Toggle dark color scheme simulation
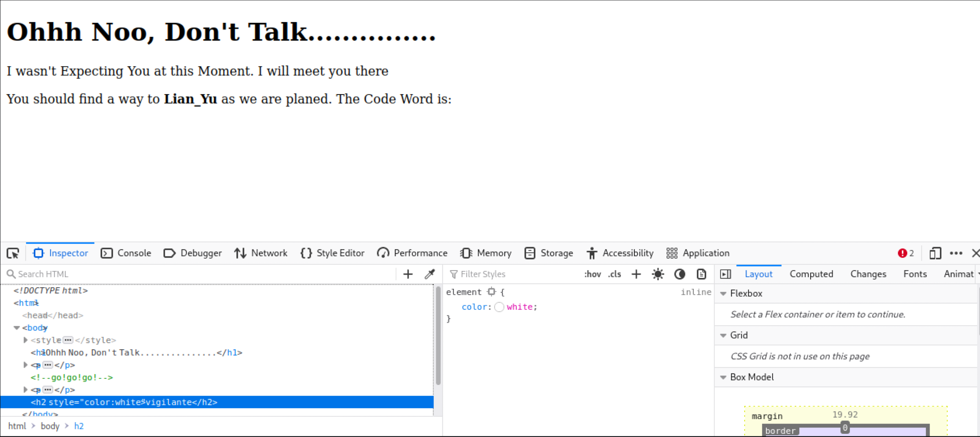 679,274
